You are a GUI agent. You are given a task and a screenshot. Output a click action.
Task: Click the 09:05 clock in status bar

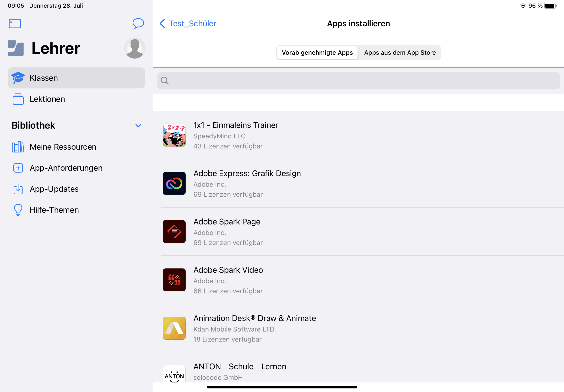(x=16, y=6)
